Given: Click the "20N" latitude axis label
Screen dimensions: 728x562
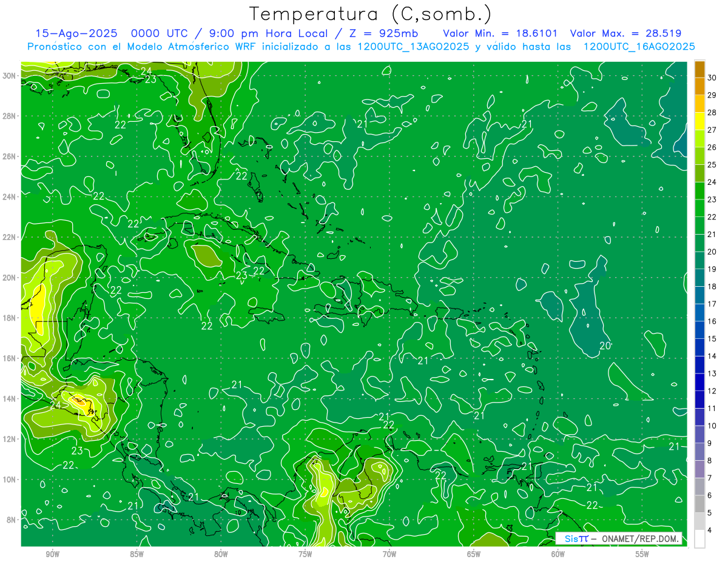Looking at the screenshot, I should 10,277.
